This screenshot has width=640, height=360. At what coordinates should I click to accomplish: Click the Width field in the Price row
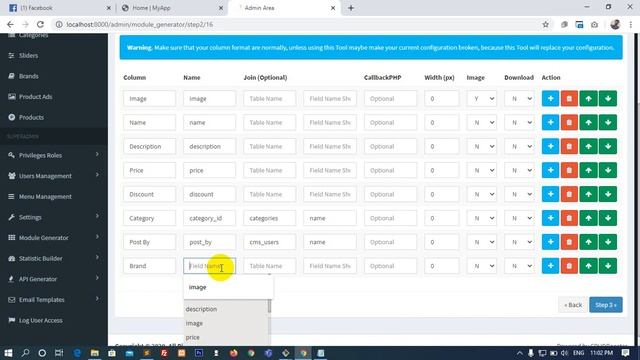click(x=441, y=170)
